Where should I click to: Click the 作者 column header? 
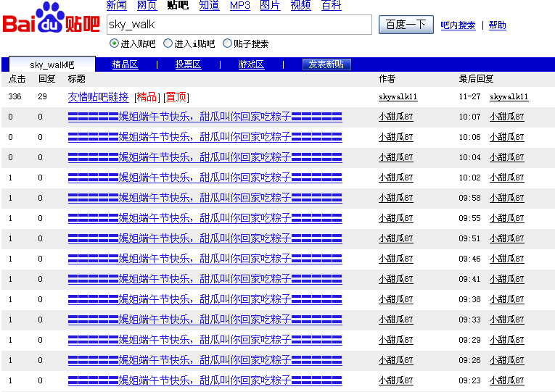point(387,79)
